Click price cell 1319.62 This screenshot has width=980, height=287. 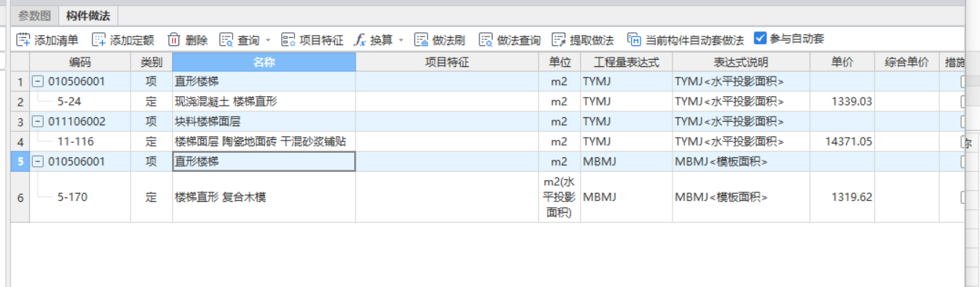click(x=842, y=197)
